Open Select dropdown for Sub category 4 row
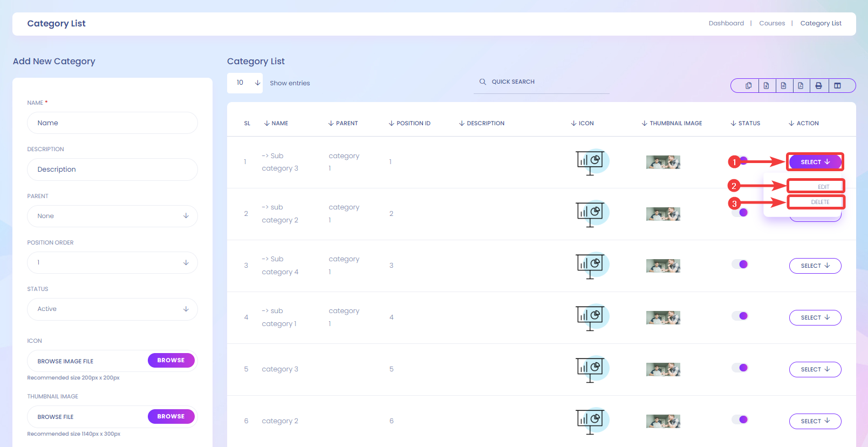The width and height of the screenshot is (868, 447). coord(815,266)
